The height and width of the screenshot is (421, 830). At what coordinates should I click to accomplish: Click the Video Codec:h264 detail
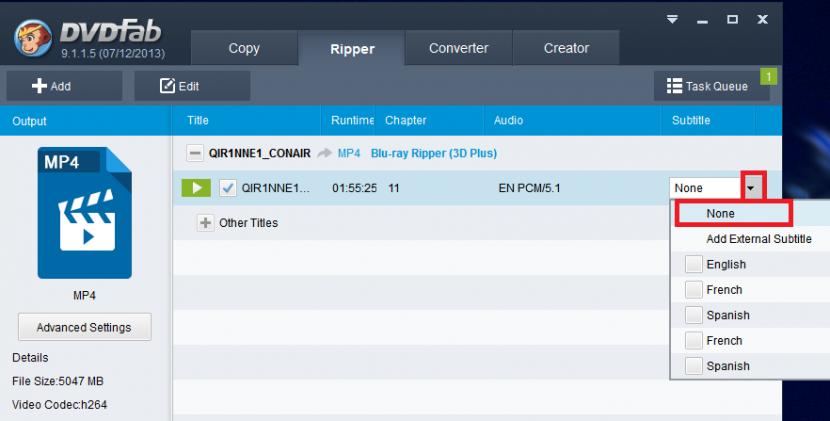[59, 405]
